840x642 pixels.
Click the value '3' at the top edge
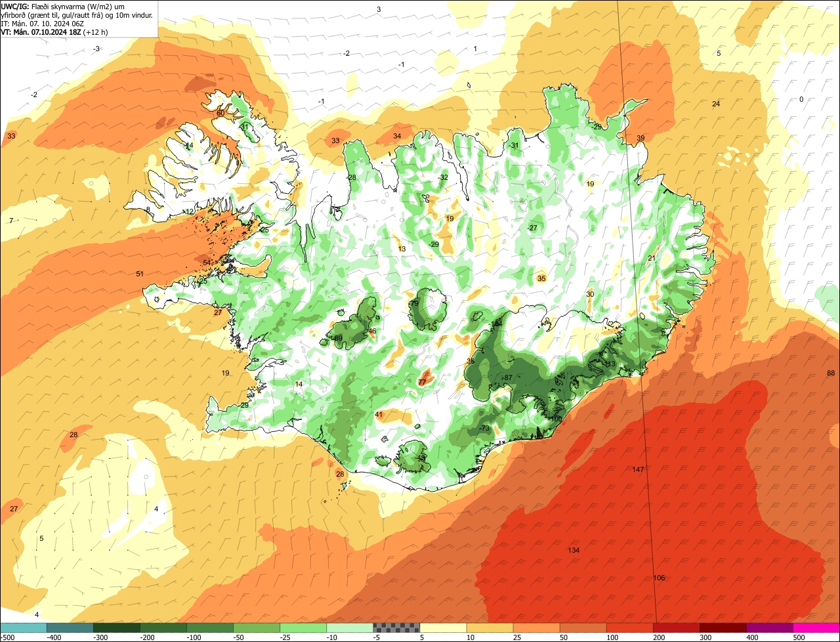pyautogui.click(x=379, y=9)
